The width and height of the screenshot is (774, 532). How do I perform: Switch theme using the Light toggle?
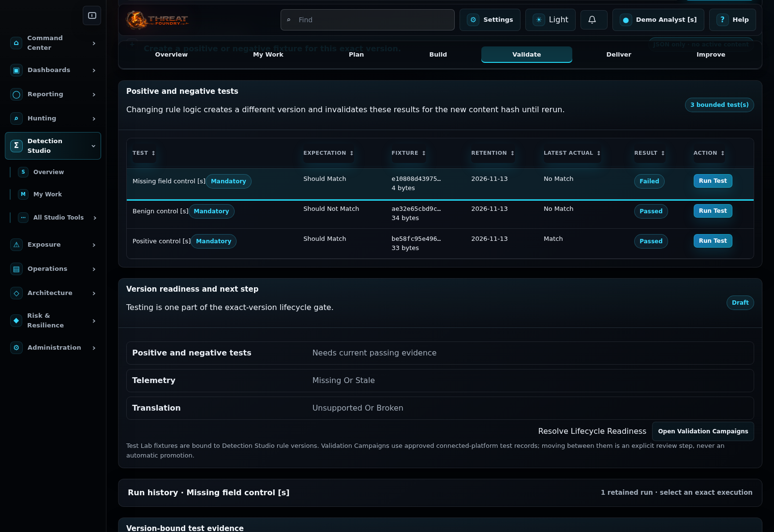pyautogui.click(x=551, y=20)
